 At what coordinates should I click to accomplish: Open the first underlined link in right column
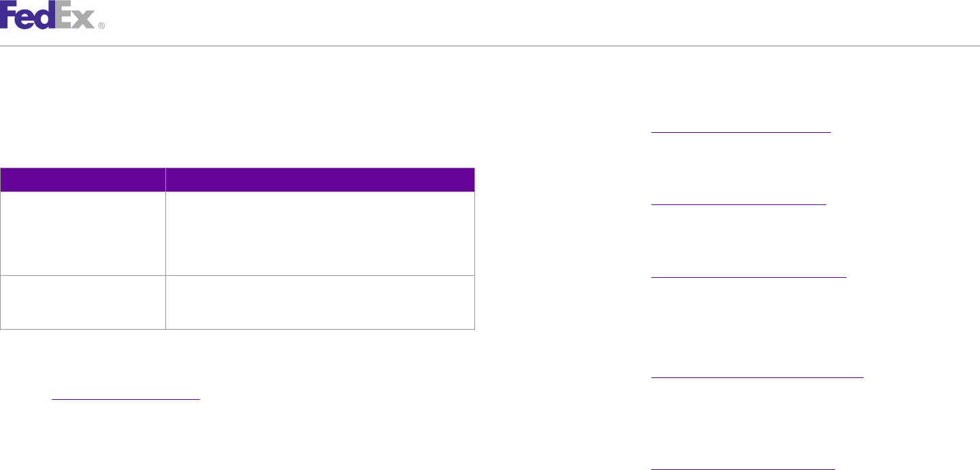[x=741, y=132]
